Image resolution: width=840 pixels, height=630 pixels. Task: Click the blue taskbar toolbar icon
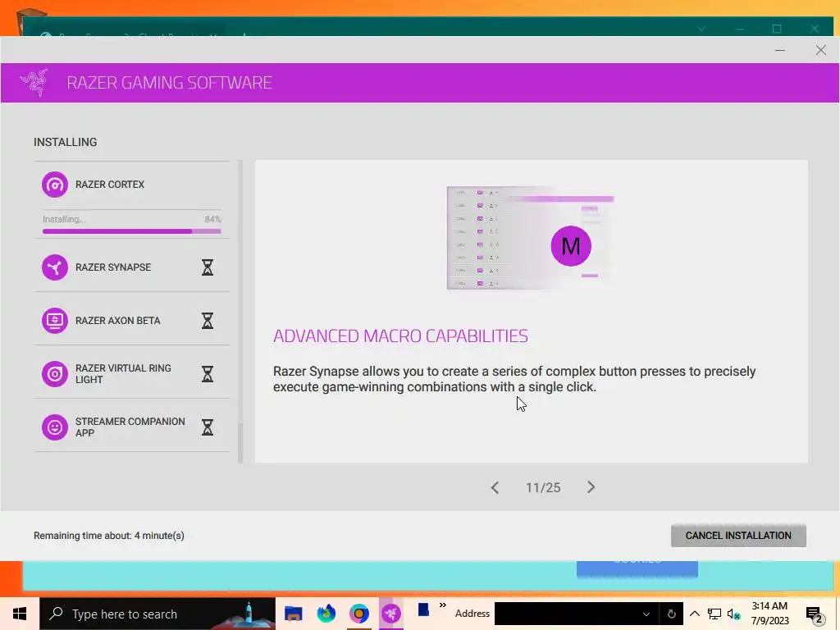pos(423,610)
